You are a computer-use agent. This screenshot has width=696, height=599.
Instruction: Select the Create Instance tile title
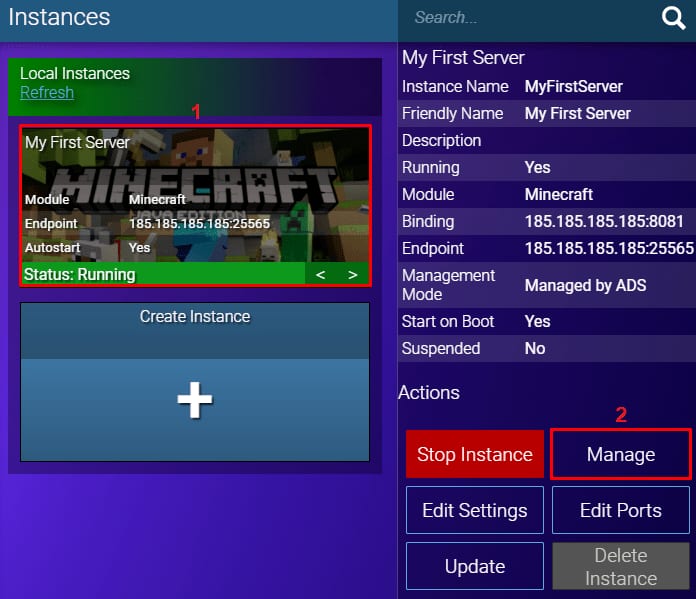coord(195,317)
